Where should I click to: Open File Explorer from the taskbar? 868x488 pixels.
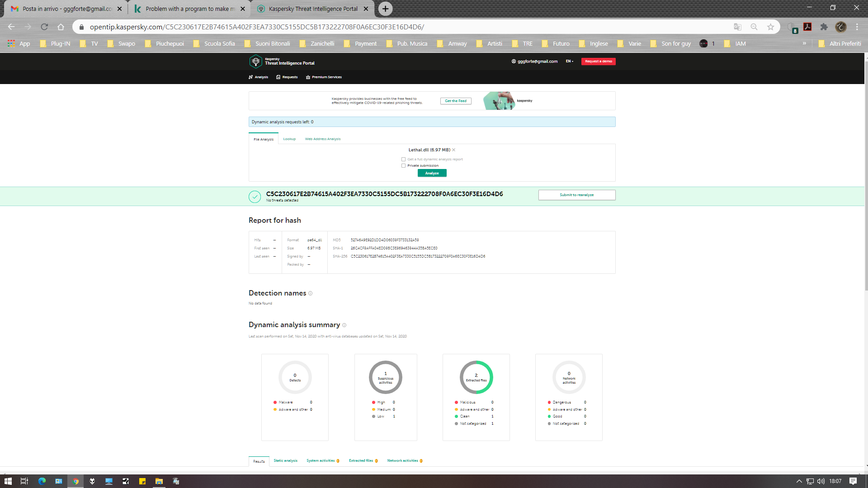tap(159, 481)
